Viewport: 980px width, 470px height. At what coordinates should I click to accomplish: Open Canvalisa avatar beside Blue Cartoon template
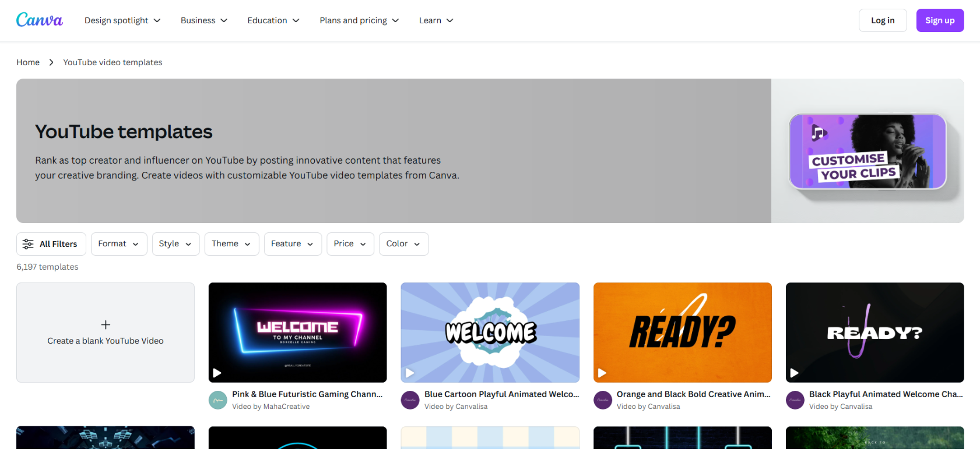410,400
